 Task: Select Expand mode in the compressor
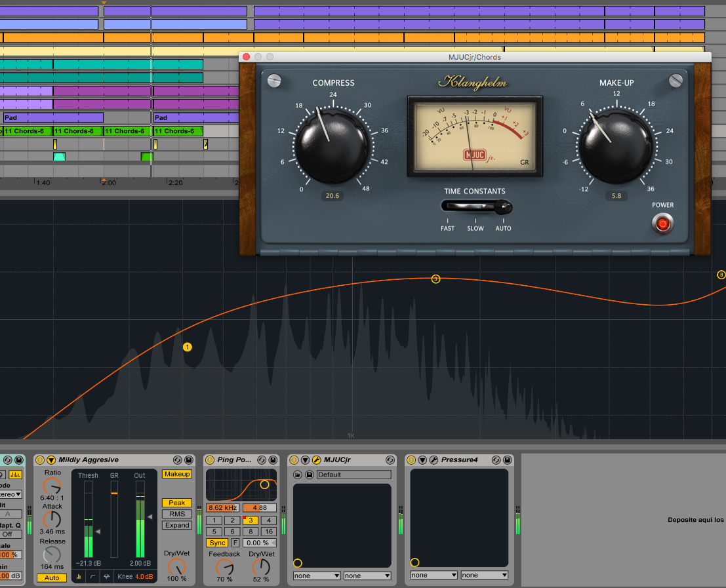177,525
